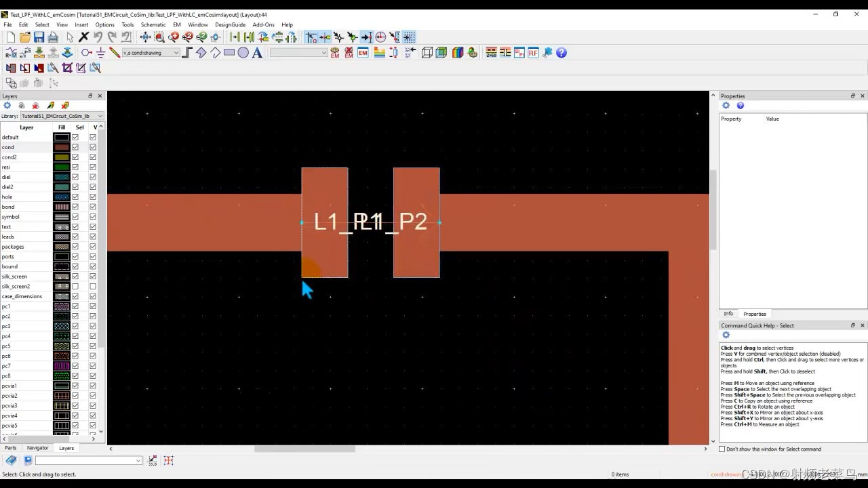Select the Insert Rectangle tool

pos(229,52)
